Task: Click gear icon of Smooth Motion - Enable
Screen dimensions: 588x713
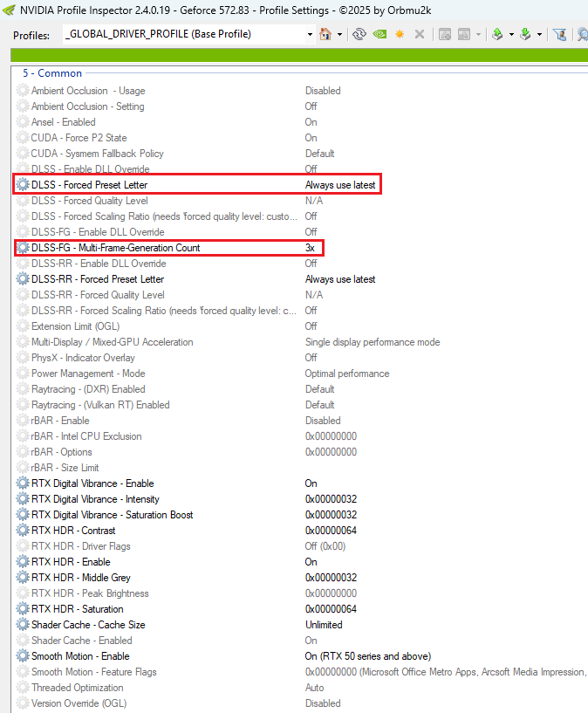Action: (23, 656)
